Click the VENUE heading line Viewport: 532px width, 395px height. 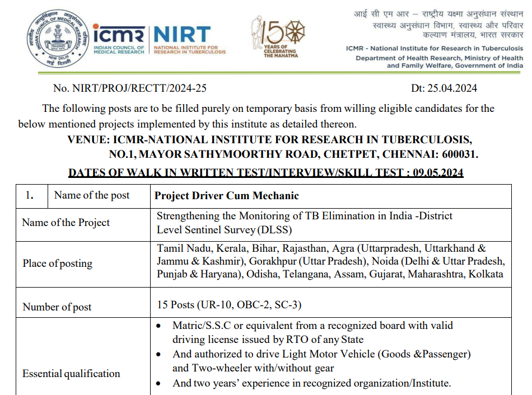269,140
